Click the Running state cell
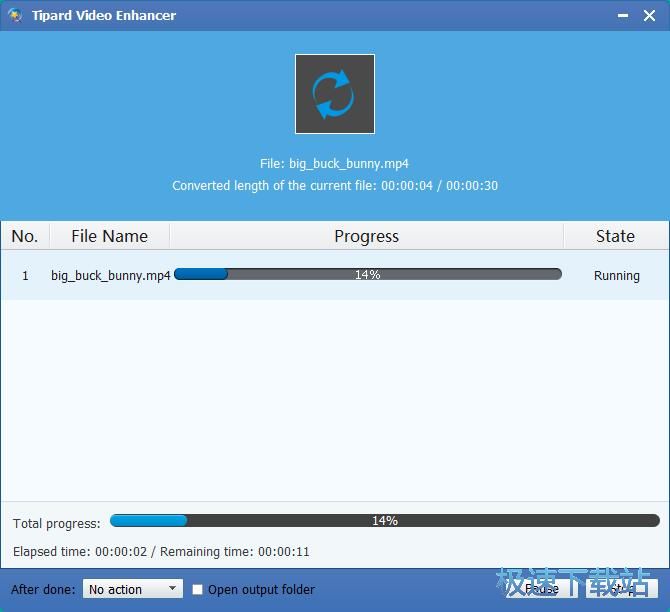Screen dimensions: 670x612 pyautogui.click(x=617, y=276)
